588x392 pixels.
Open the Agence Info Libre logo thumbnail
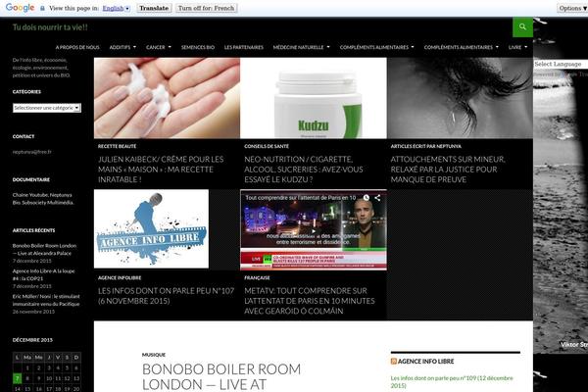tap(151, 228)
